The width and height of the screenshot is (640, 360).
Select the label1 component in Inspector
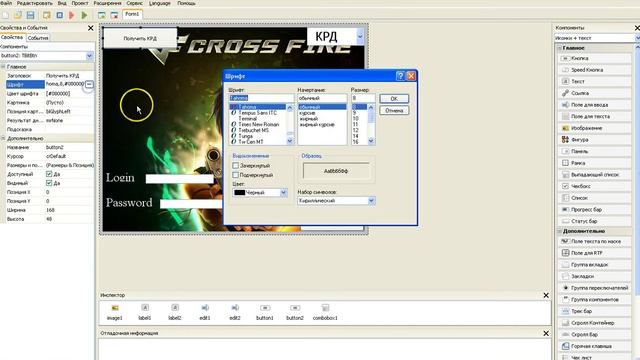point(145,312)
